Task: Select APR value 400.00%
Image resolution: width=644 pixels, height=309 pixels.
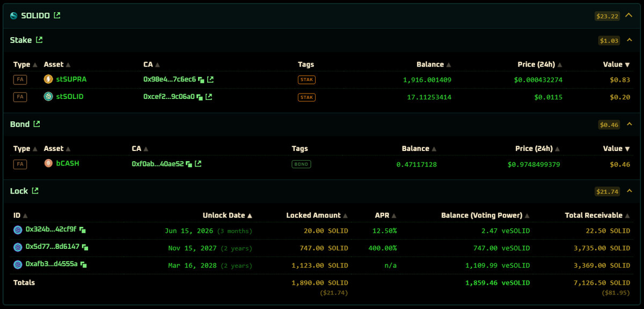Action: (383, 248)
